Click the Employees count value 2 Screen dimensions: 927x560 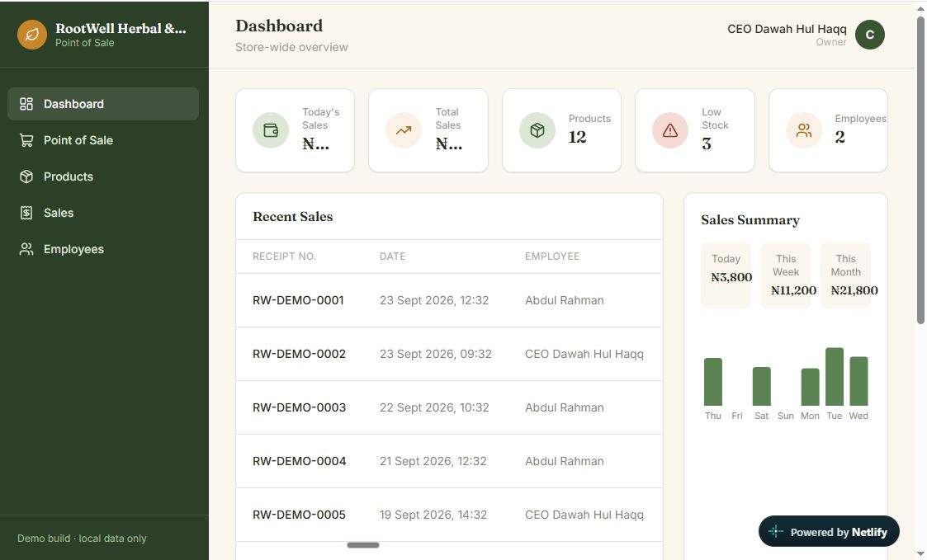pos(840,137)
